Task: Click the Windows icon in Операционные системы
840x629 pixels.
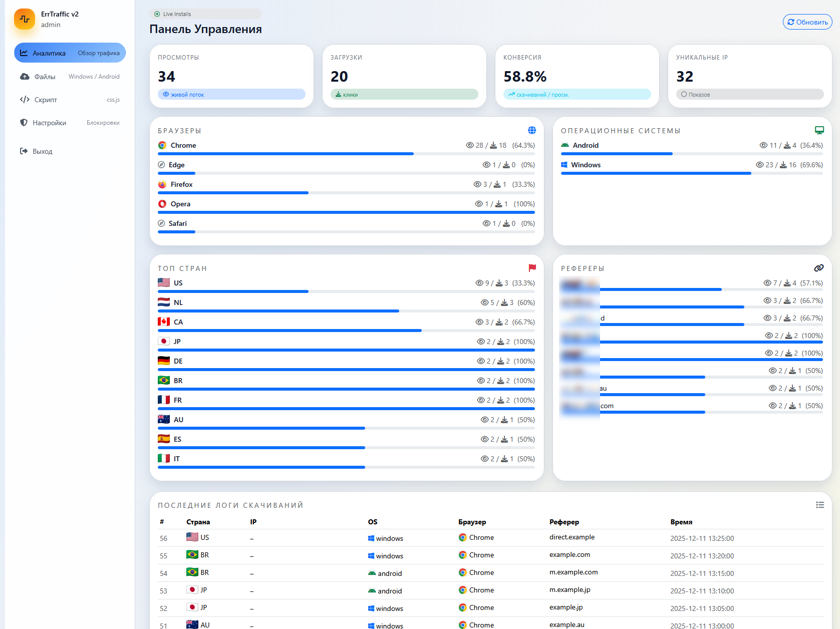Action: tap(566, 164)
